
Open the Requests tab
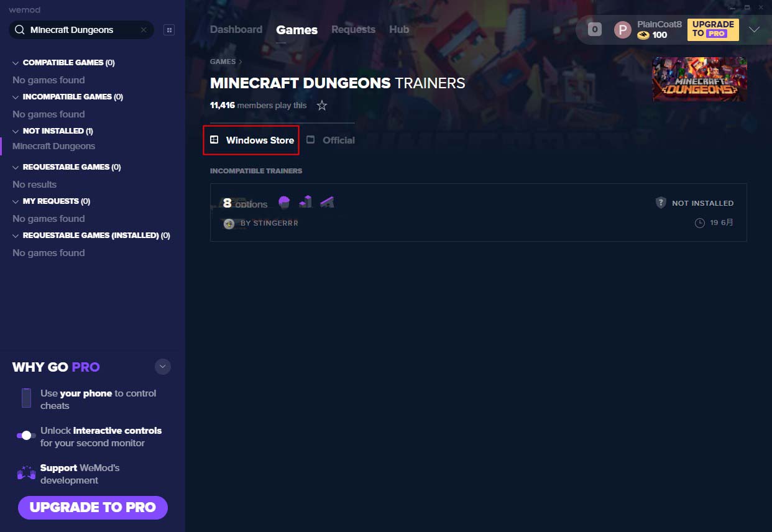tap(353, 29)
